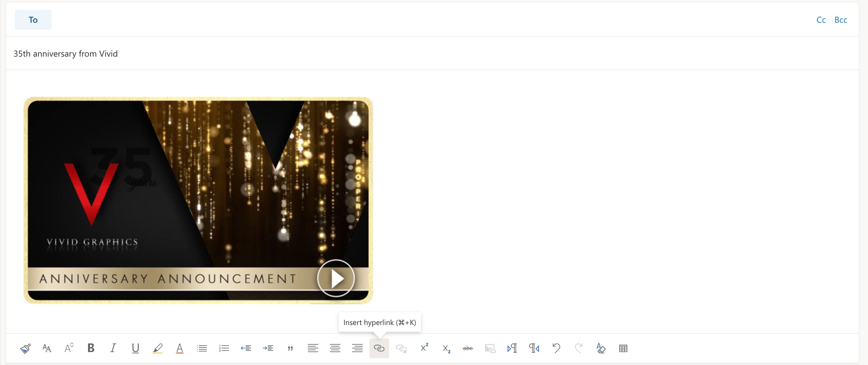The width and height of the screenshot is (868, 365).
Task: Decrease the paragraph indent
Action: (246, 348)
